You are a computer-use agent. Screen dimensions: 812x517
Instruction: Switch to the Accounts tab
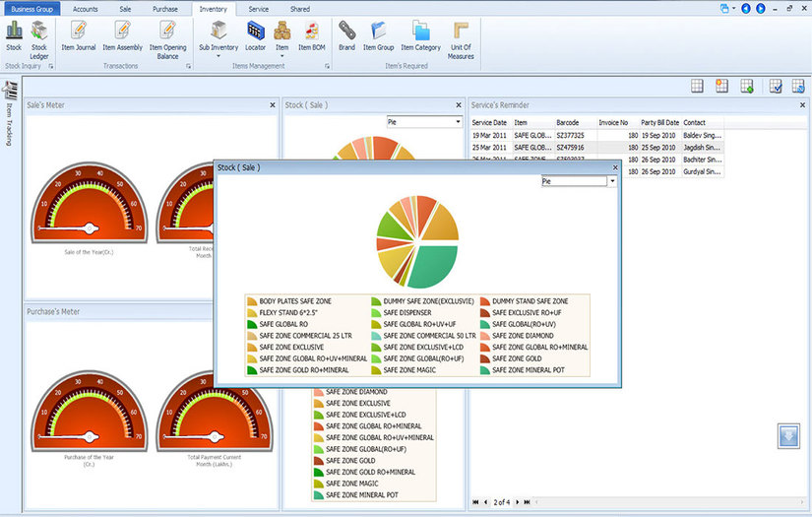pos(86,9)
